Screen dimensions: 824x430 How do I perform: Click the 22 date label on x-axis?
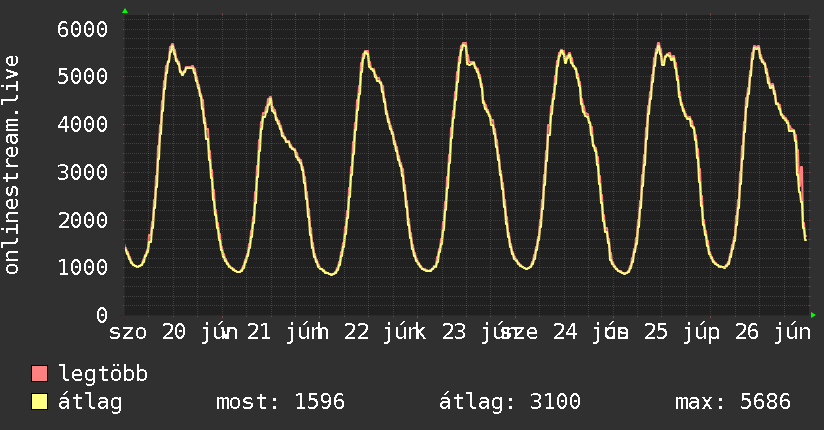point(357,332)
